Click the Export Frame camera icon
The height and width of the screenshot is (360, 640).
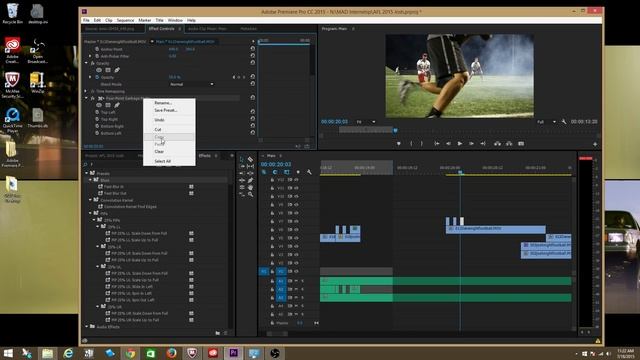point(521,144)
